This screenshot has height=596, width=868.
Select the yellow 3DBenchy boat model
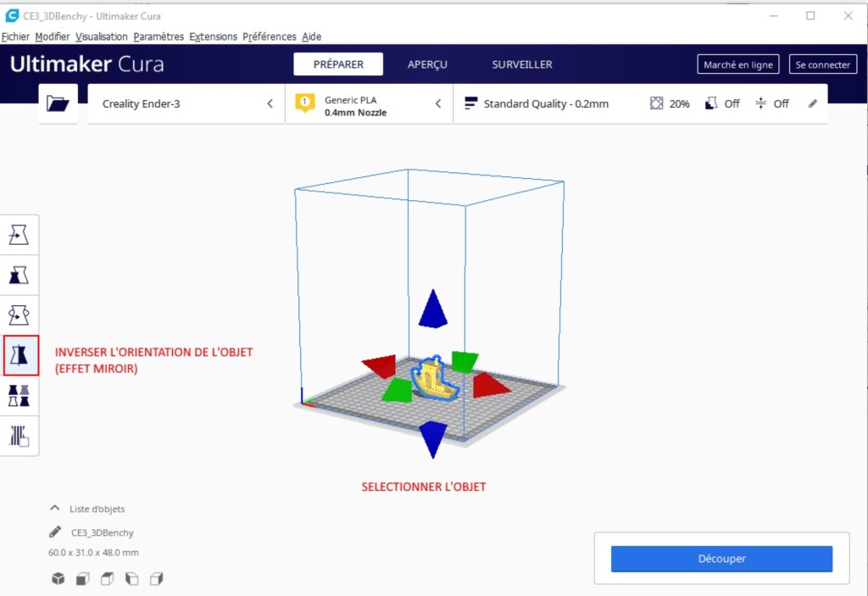click(434, 379)
